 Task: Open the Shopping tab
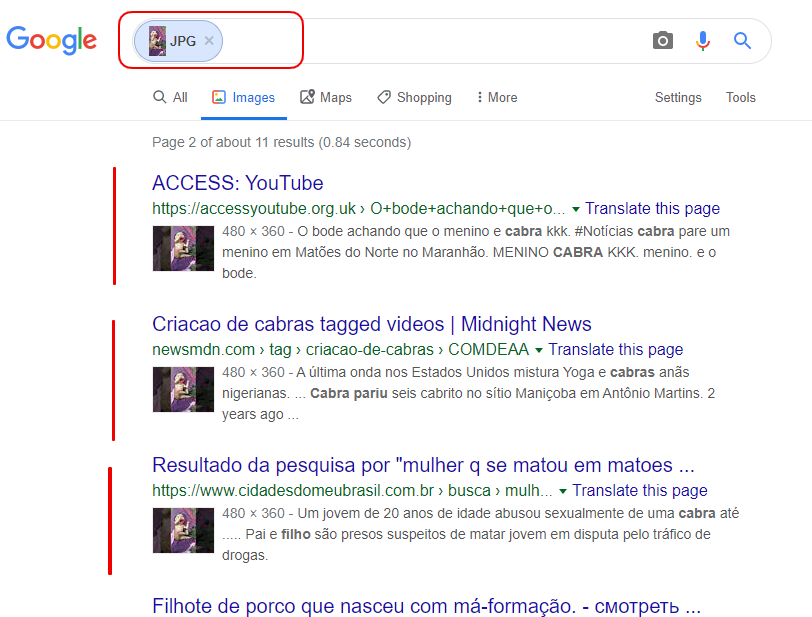pyautogui.click(x=414, y=97)
